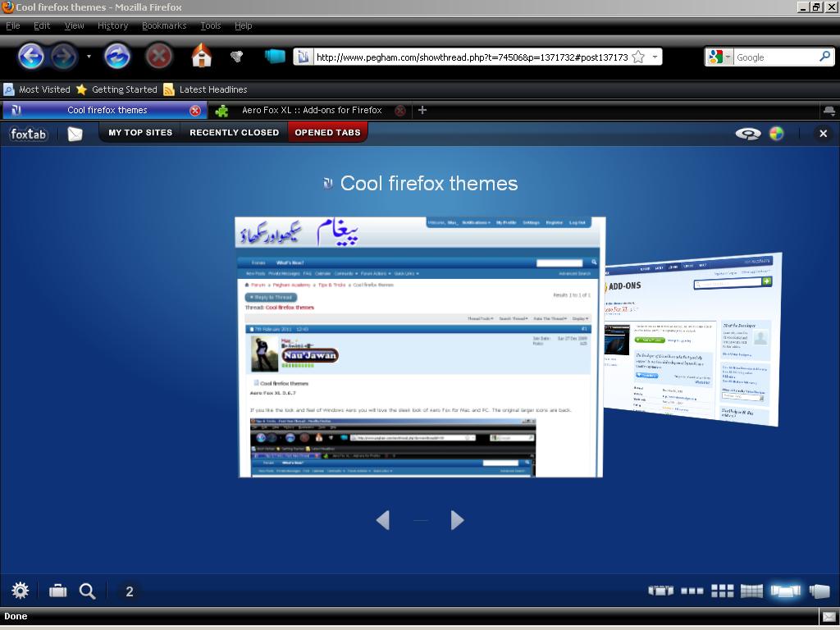Open the History menu

tap(112, 25)
